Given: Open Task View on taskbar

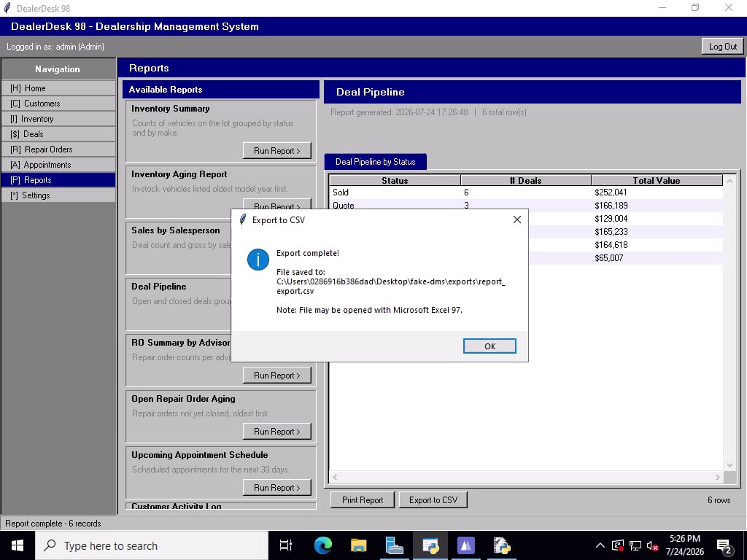Looking at the screenshot, I should (x=286, y=545).
